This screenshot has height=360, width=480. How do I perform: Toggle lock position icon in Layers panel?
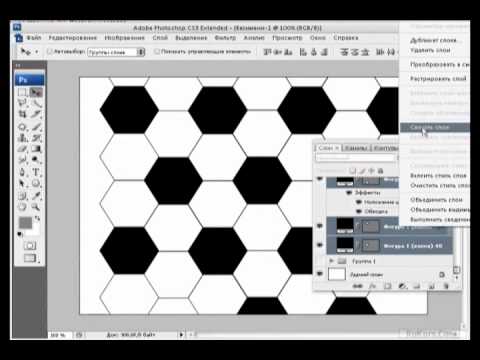371,171
